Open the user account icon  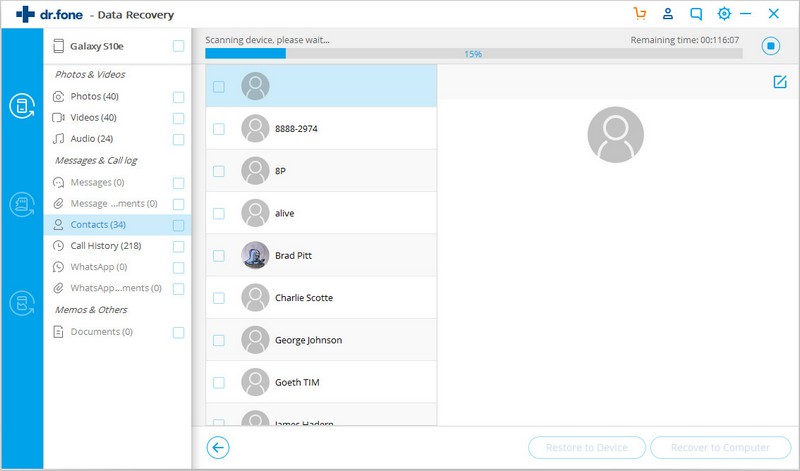667,13
